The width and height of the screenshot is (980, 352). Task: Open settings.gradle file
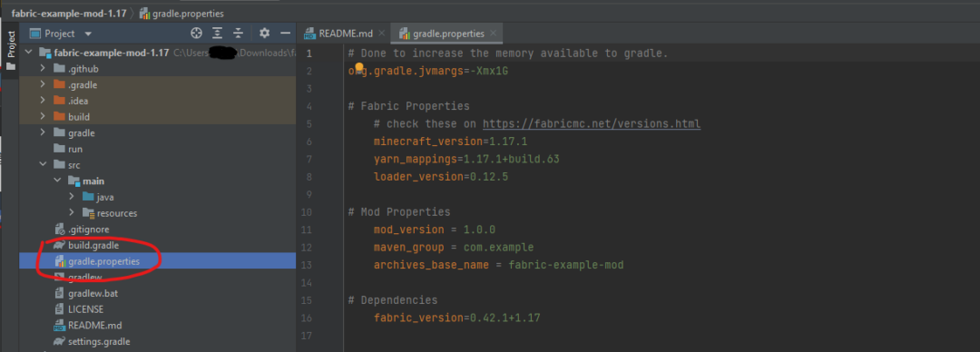tap(99, 341)
